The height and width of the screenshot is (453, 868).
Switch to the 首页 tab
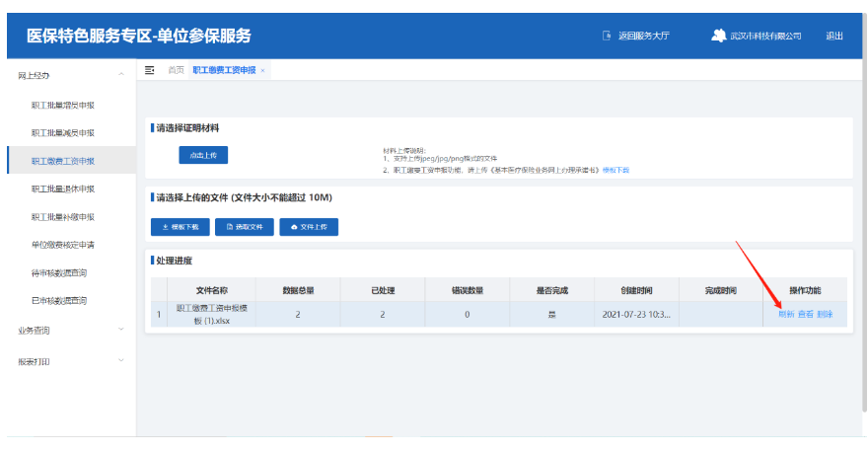(176, 70)
